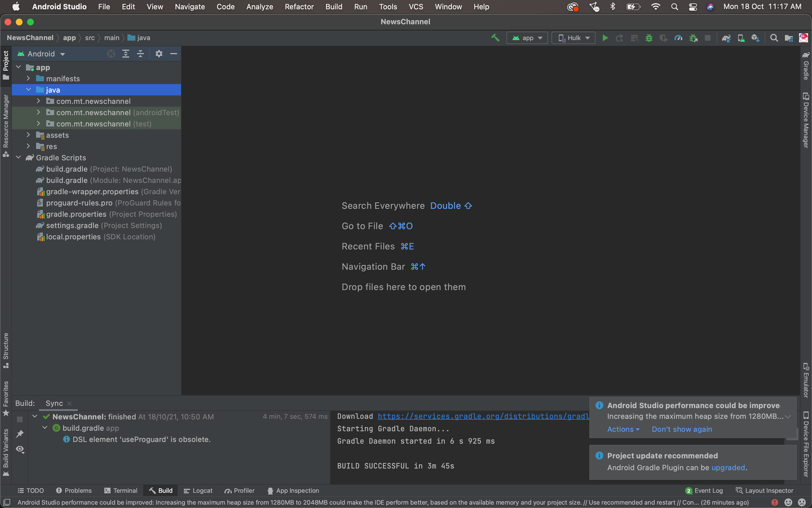Expand the assets folder

point(28,135)
